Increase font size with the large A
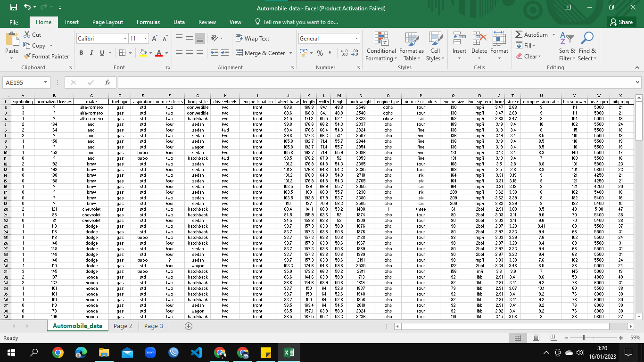Viewport: 644px width, 362px height. click(156, 39)
